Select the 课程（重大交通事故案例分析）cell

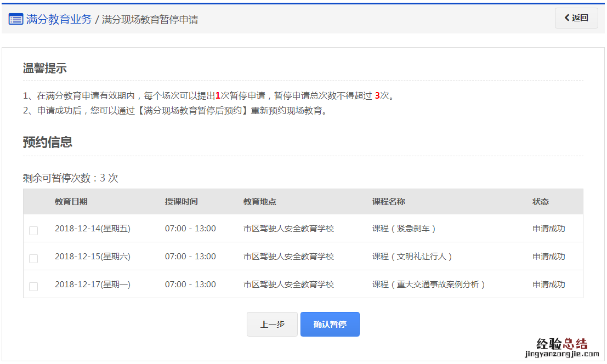coord(429,285)
